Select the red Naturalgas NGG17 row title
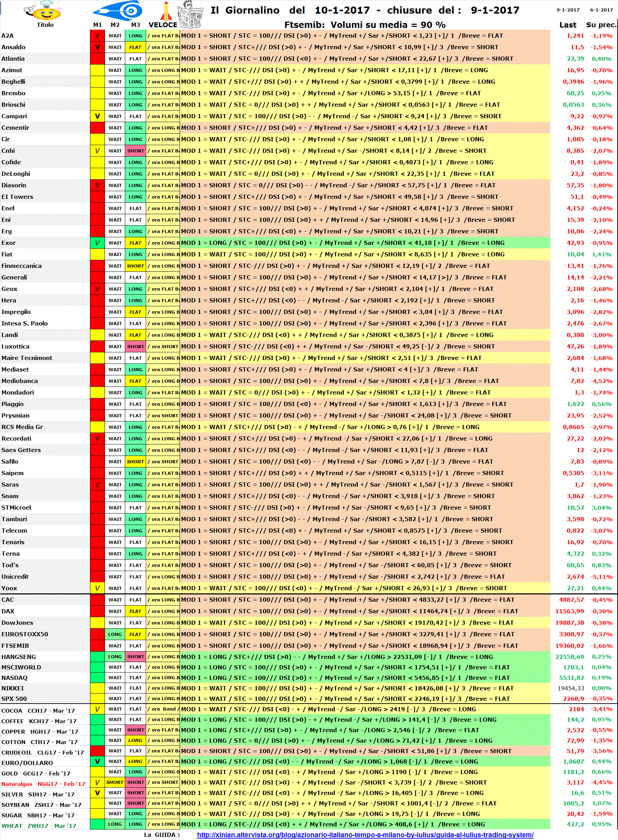This screenshot has width=618, height=840. [43, 784]
